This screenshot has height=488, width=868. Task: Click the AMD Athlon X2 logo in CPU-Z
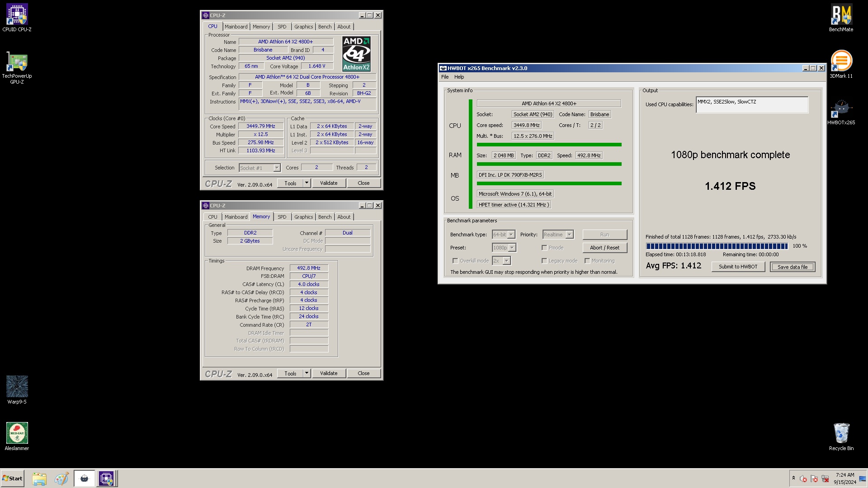356,54
